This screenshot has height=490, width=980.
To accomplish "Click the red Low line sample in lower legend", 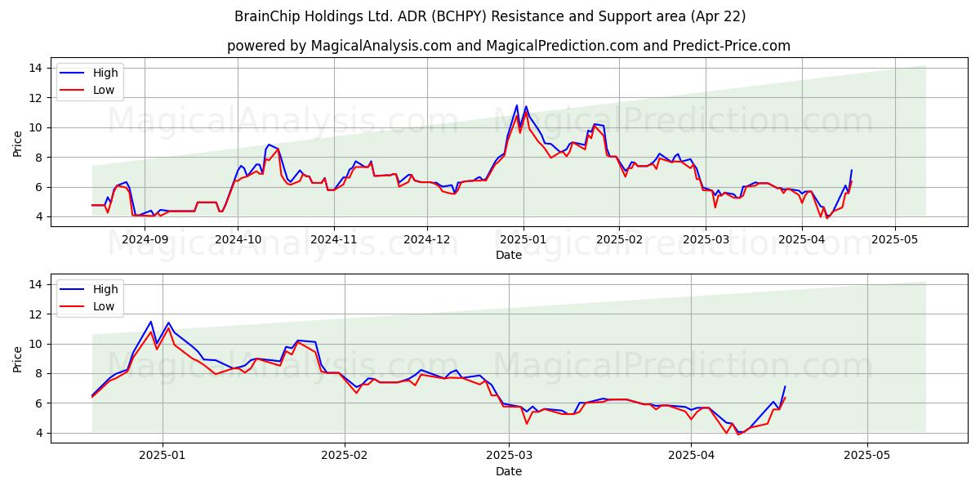I will [72, 307].
